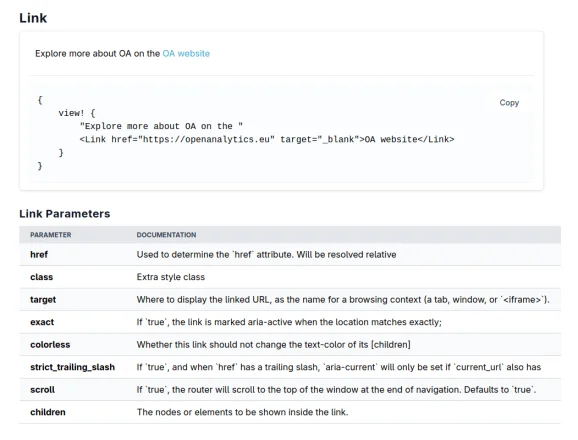
Task: Click the target documentation about browsing context
Action: [x=343, y=300]
